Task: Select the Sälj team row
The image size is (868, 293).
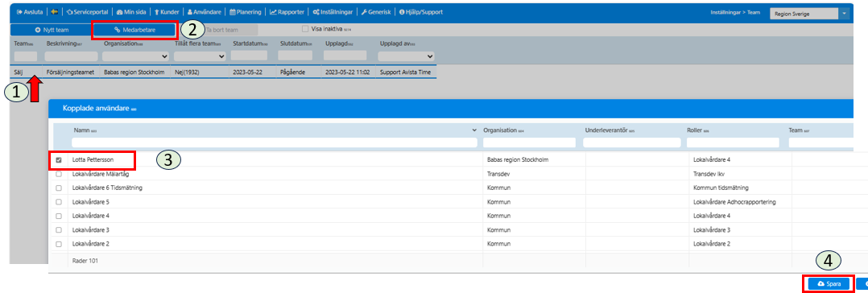Action: 224,72
